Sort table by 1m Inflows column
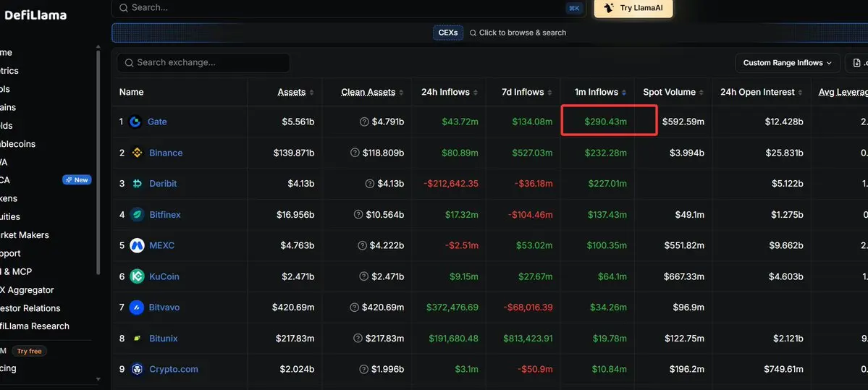This screenshot has height=390, width=868. coord(599,93)
